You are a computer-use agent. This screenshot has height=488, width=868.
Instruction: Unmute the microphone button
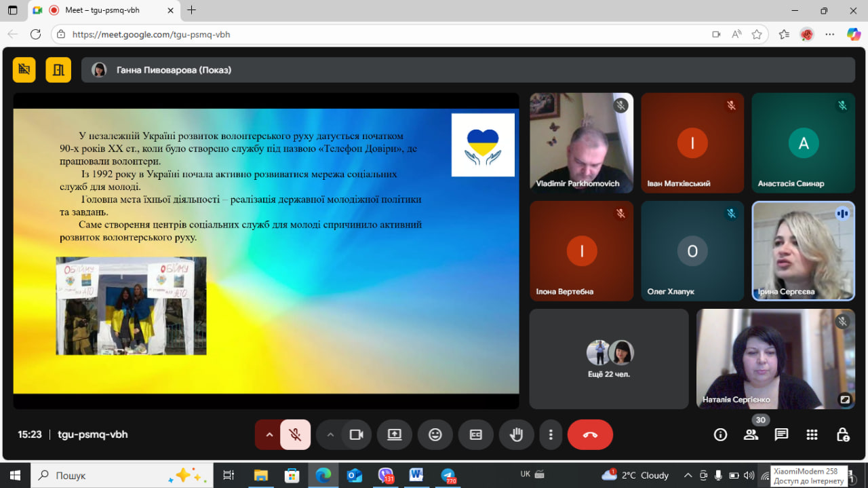coord(295,435)
